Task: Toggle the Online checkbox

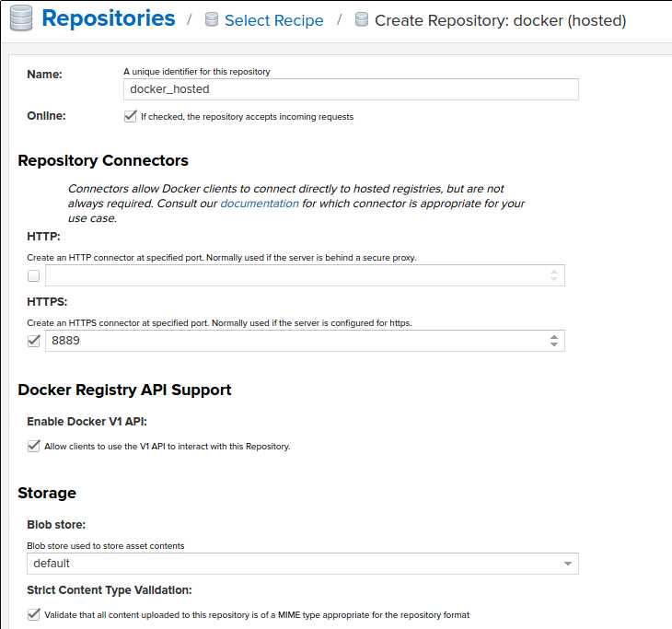Action: click(x=130, y=116)
